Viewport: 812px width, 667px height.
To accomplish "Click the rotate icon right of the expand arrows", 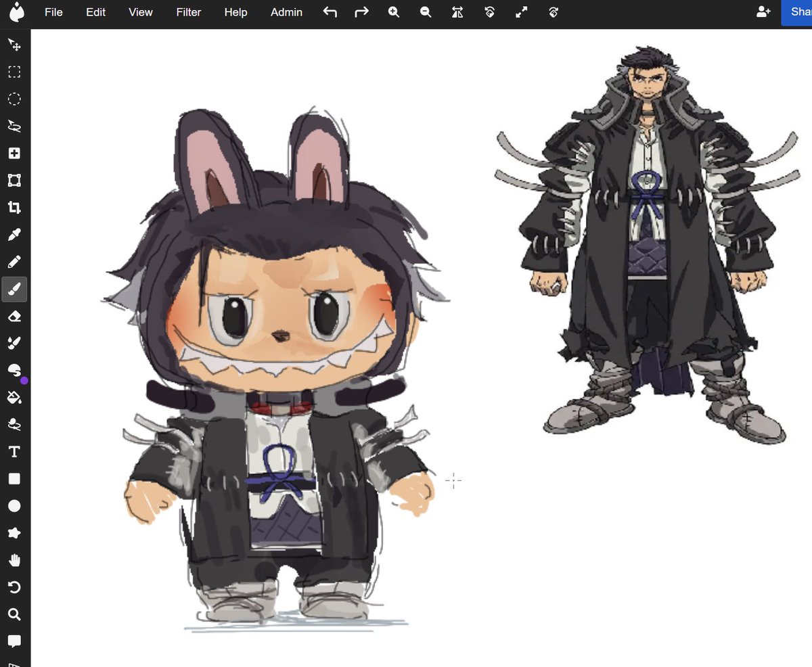I will pyautogui.click(x=554, y=12).
